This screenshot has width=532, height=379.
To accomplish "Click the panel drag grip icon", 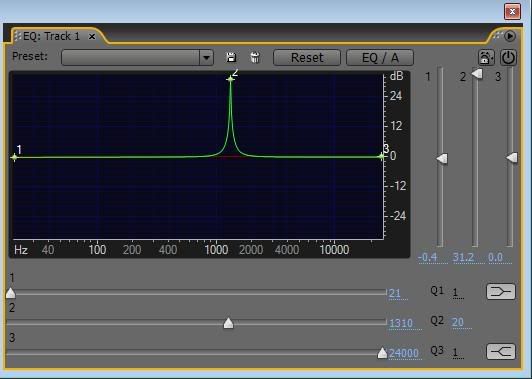I will (x=18, y=36).
